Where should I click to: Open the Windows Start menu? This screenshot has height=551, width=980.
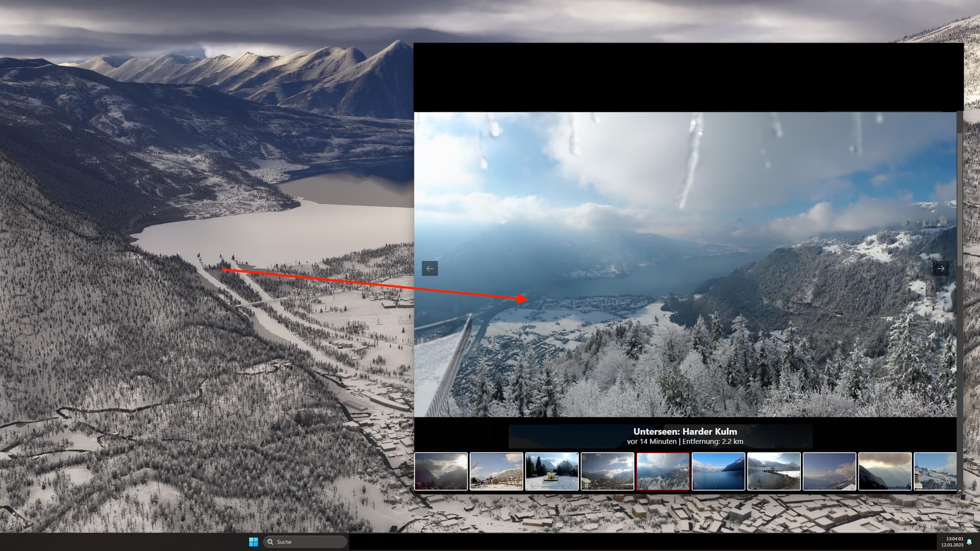(254, 542)
